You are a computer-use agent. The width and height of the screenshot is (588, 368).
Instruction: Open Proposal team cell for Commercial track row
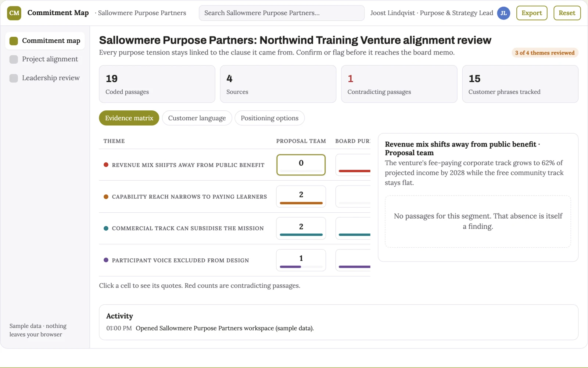[x=301, y=229]
